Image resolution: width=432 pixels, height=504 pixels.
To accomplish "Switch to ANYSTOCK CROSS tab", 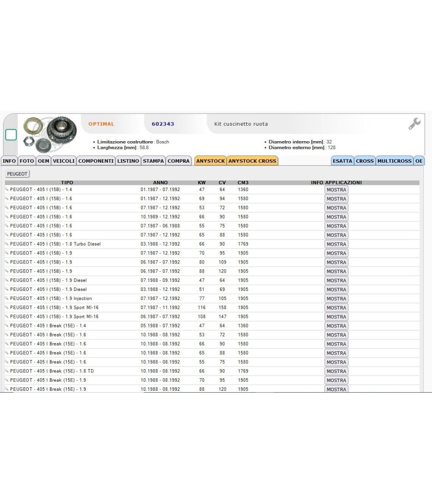I will pyautogui.click(x=252, y=161).
